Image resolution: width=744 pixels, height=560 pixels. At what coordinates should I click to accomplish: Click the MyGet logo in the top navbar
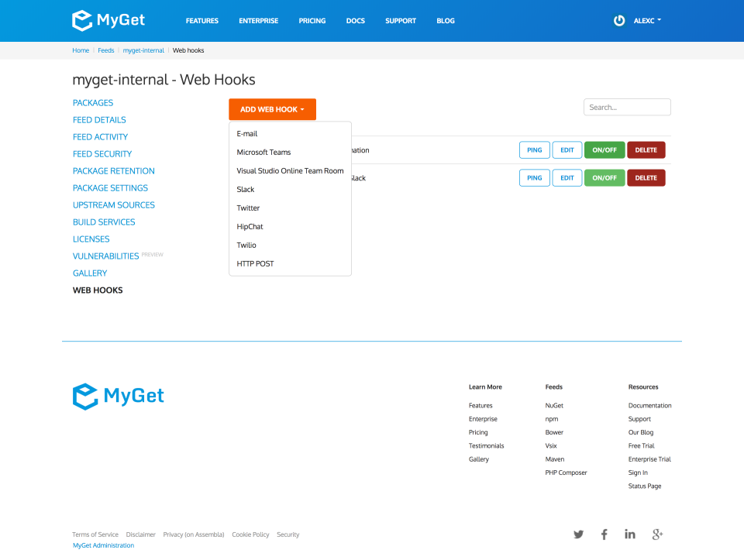(107, 20)
